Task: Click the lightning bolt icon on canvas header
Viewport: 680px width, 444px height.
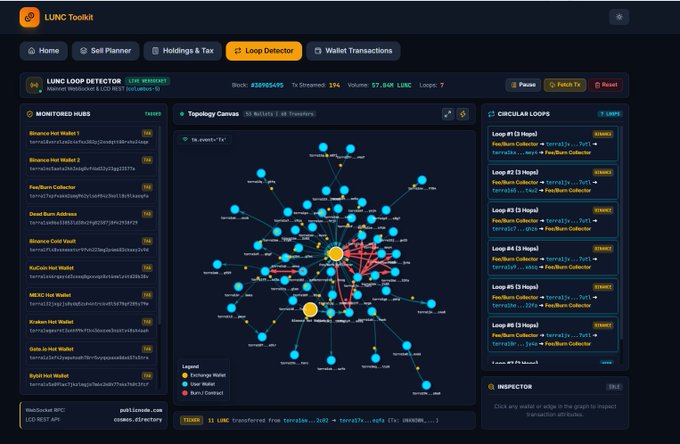Action: point(463,114)
